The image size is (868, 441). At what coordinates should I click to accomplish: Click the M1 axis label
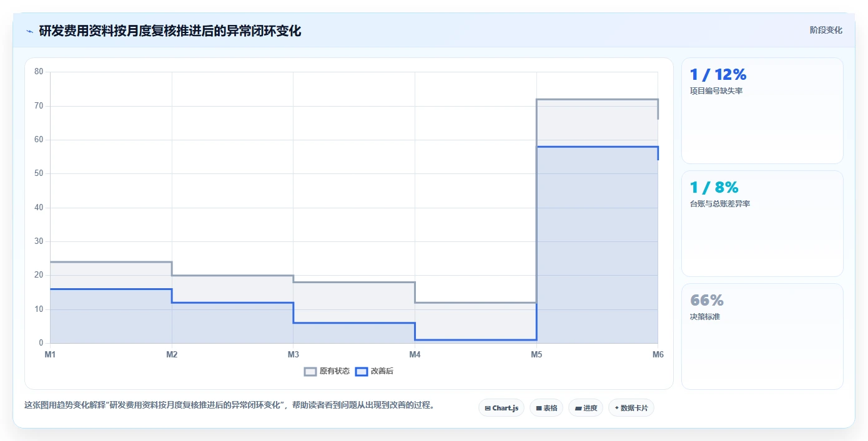[x=50, y=354]
